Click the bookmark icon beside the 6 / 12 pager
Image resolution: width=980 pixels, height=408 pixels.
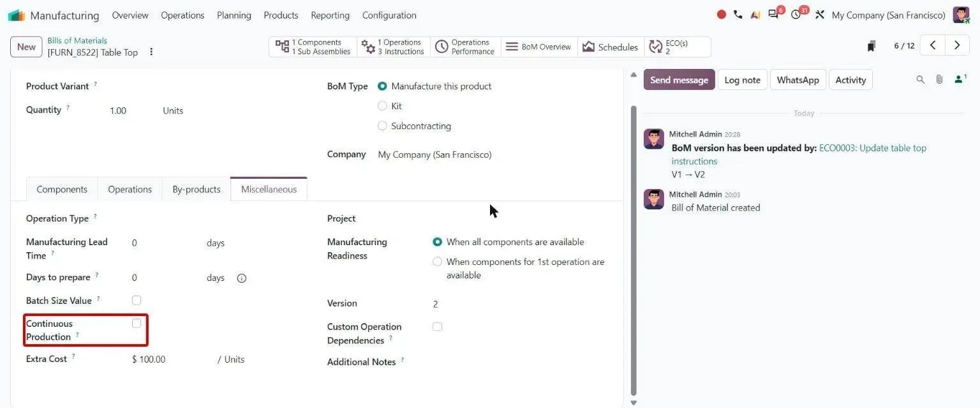point(872,46)
